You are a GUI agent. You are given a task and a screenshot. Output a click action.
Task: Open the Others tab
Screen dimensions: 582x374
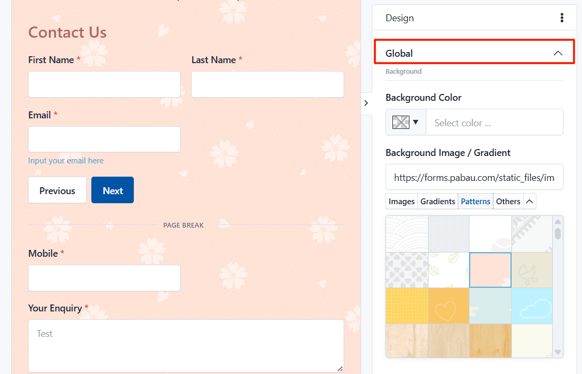pos(508,201)
